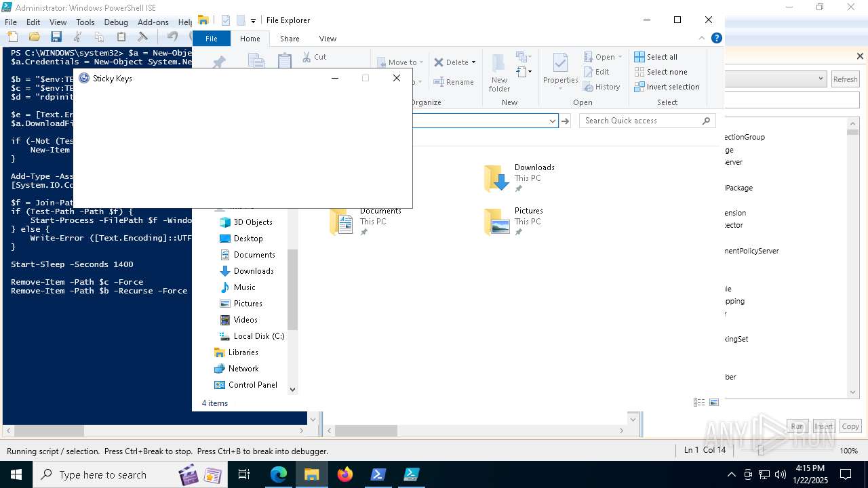Click Cut scissors icon in PowerShell ISE toolbar
The height and width of the screenshot is (488, 868).
click(77, 37)
